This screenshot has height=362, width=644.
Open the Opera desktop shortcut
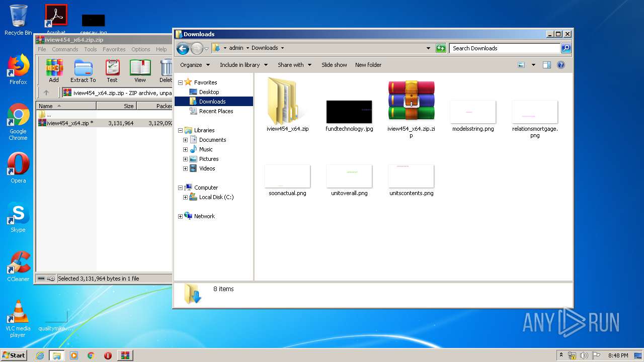click(18, 168)
